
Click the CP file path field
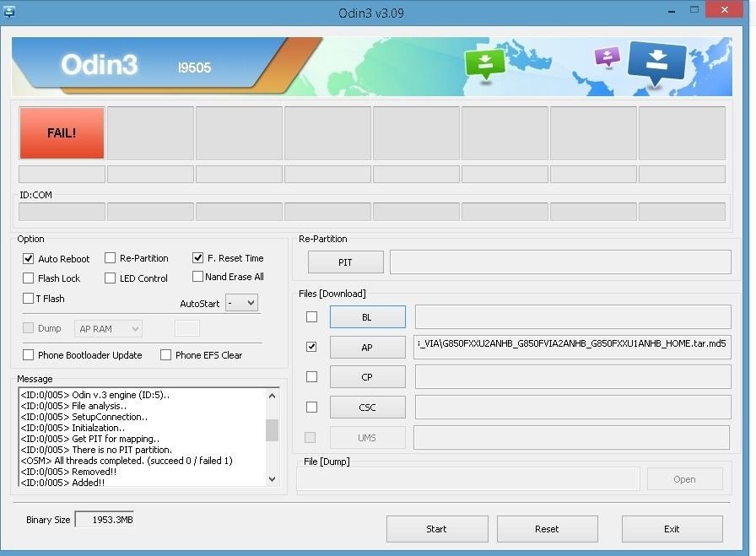[x=573, y=376]
